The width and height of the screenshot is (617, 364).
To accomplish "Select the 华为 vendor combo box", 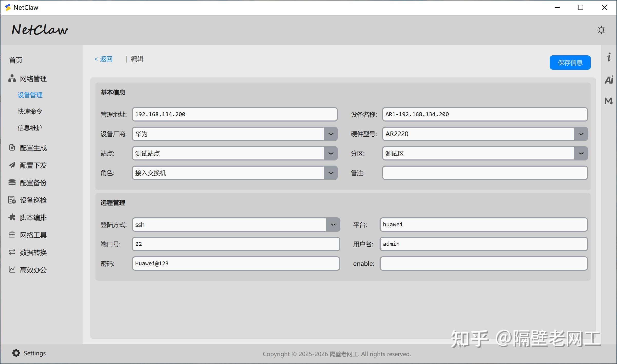I will [235, 134].
